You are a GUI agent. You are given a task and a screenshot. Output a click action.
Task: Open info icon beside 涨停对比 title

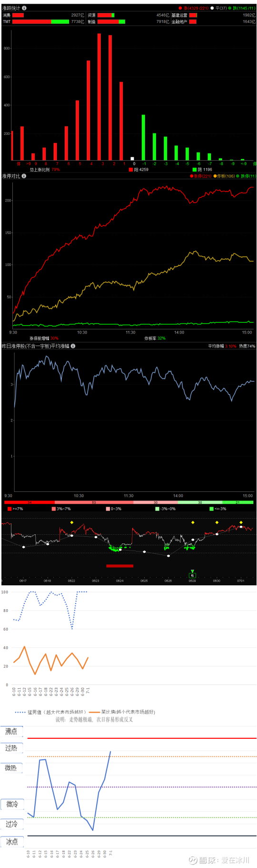coord(24,176)
